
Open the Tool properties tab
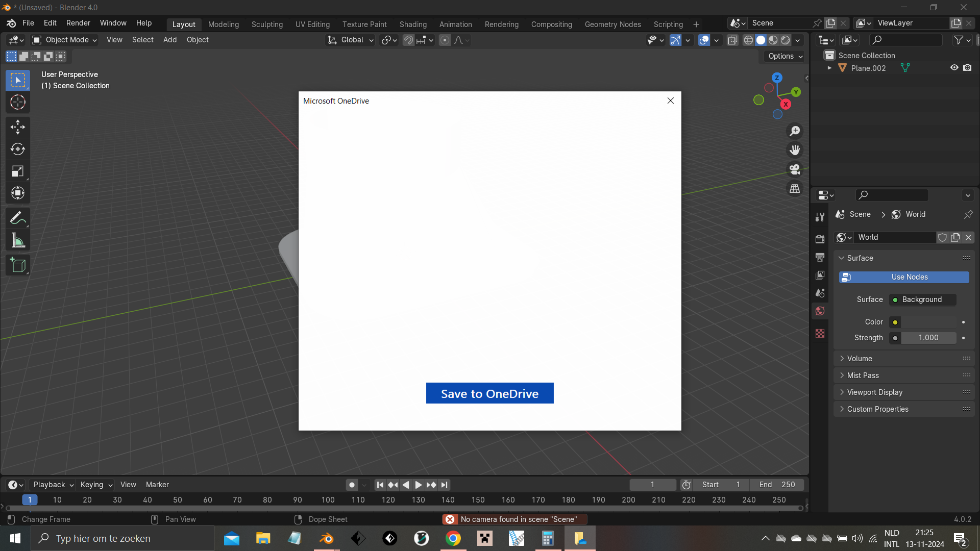click(820, 217)
